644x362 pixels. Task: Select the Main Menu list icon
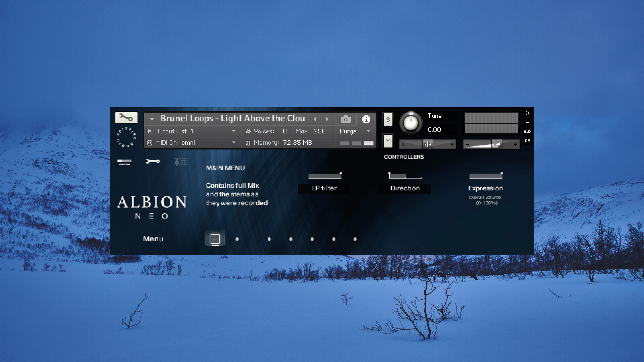(215, 239)
